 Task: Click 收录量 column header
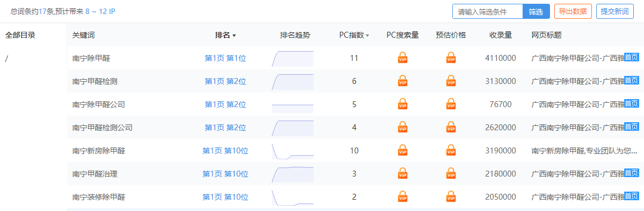pyautogui.click(x=500, y=36)
